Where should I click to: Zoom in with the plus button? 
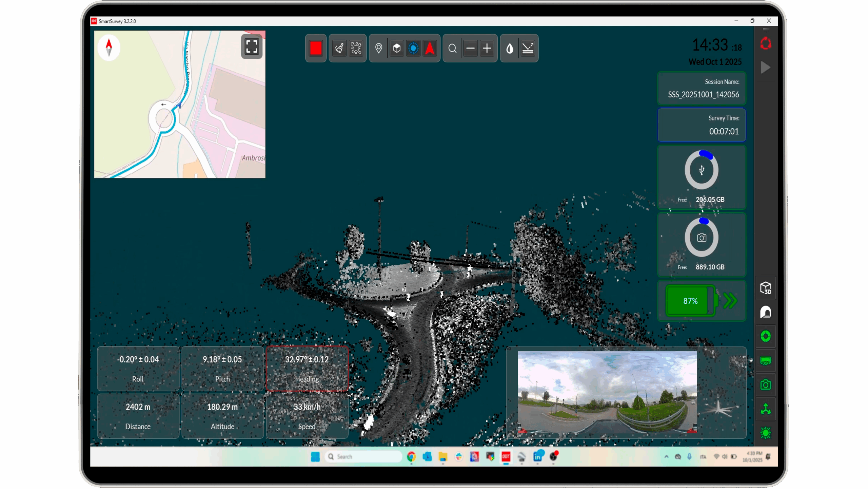point(487,48)
